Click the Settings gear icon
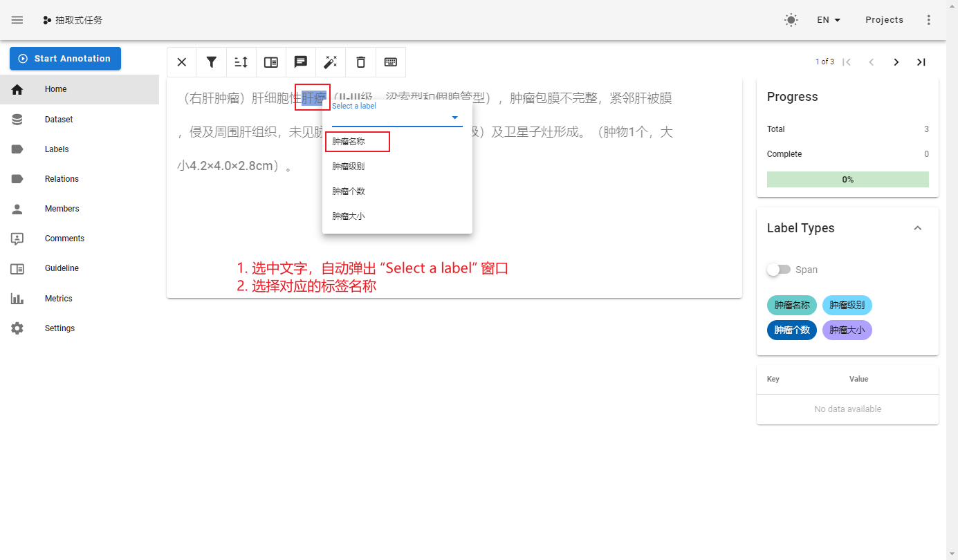This screenshot has width=958, height=560. 17,328
